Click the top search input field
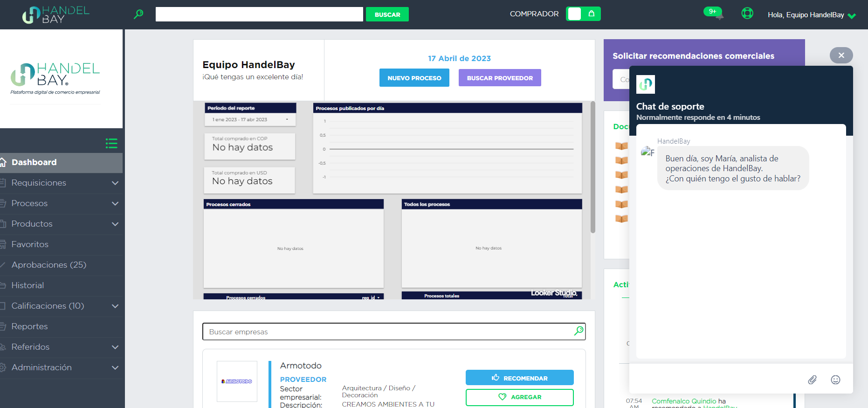 259,14
